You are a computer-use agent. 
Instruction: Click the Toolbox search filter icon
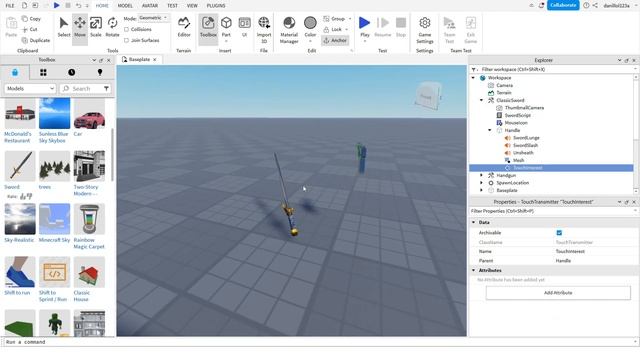(x=106, y=89)
